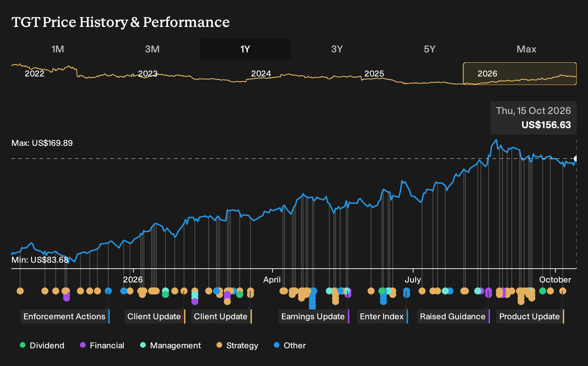This screenshot has height=366, width=588.
Task: Click white endpoint marker on the price line
Action: click(576, 159)
